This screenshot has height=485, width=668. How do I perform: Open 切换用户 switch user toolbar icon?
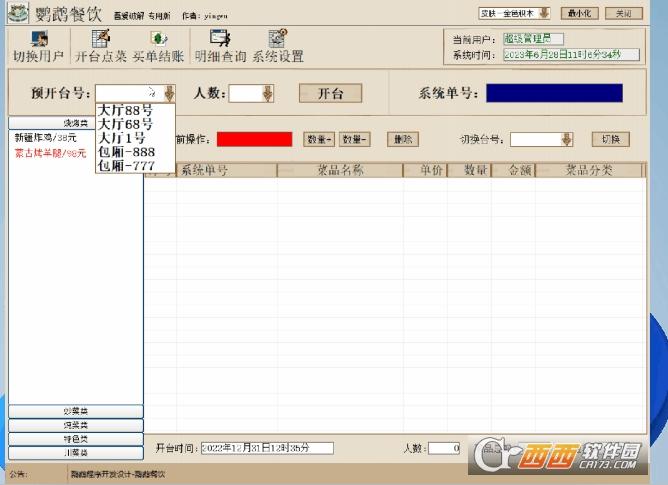pyautogui.click(x=38, y=47)
